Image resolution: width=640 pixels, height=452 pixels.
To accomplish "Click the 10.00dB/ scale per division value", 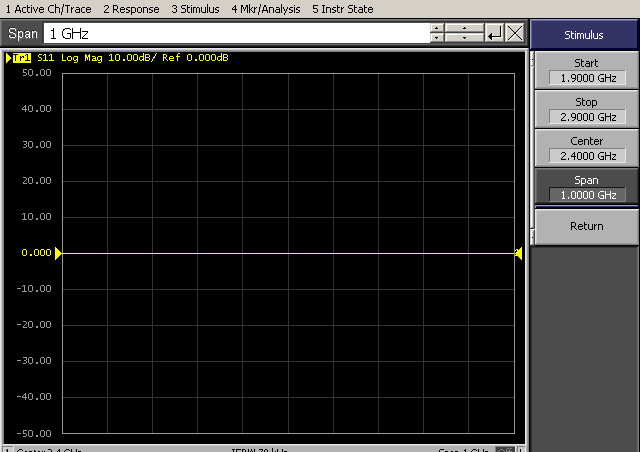I will (x=132, y=58).
